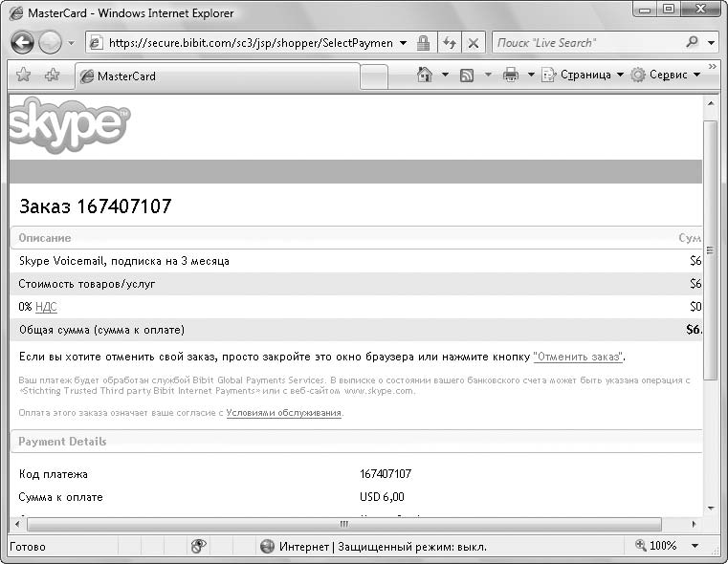Click the status bar privacy eye icon
The height and width of the screenshot is (564, 728).
pyautogui.click(x=199, y=547)
